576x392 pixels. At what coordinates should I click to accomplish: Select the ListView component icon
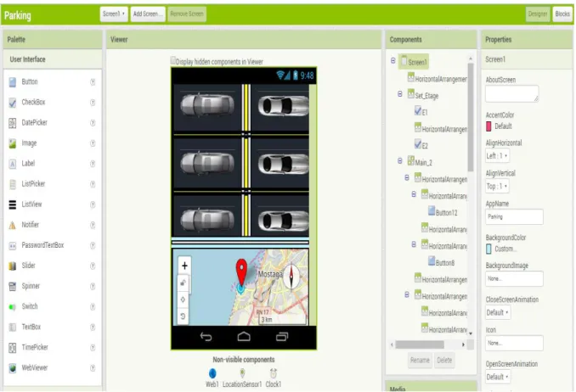(x=13, y=204)
